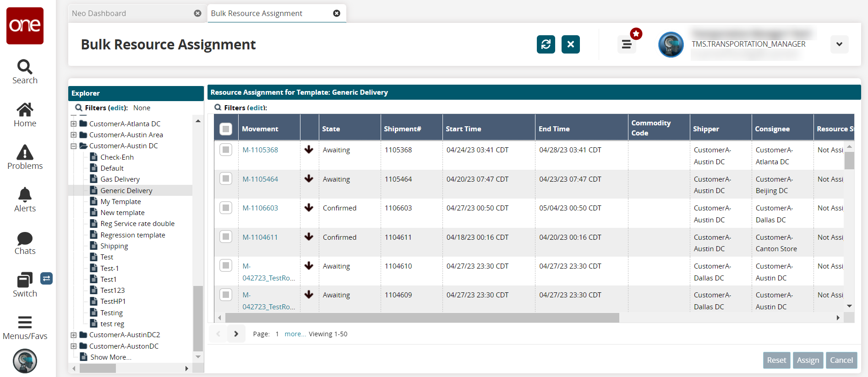
Task: Open movement link M-1106603
Action: coord(260,208)
